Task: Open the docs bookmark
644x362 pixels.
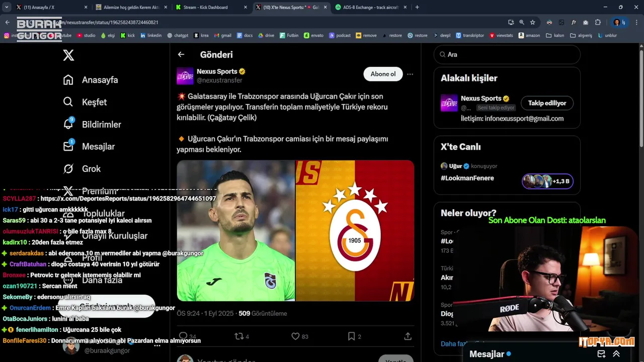Action: 245,36
